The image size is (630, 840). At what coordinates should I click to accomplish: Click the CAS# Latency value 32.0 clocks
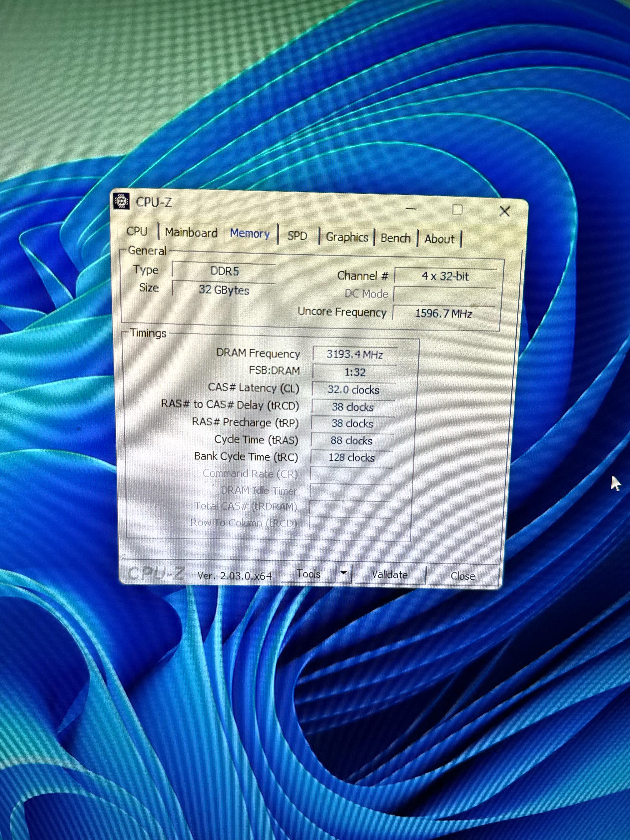pyautogui.click(x=354, y=390)
